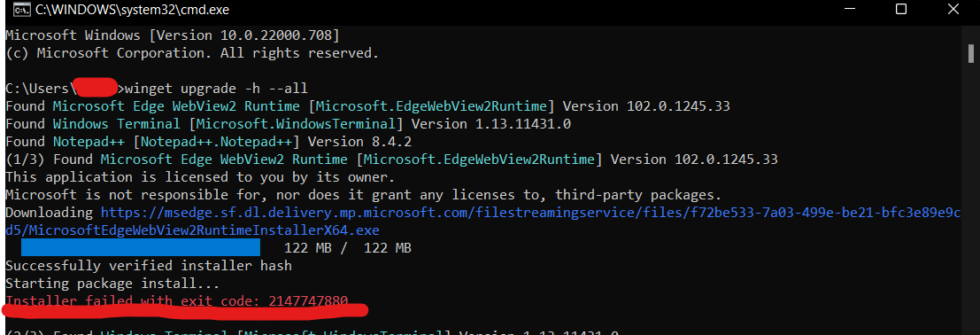Image resolution: width=980 pixels, height=335 pixels.
Task: Click the blue download progress bar
Action: [141, 248]
